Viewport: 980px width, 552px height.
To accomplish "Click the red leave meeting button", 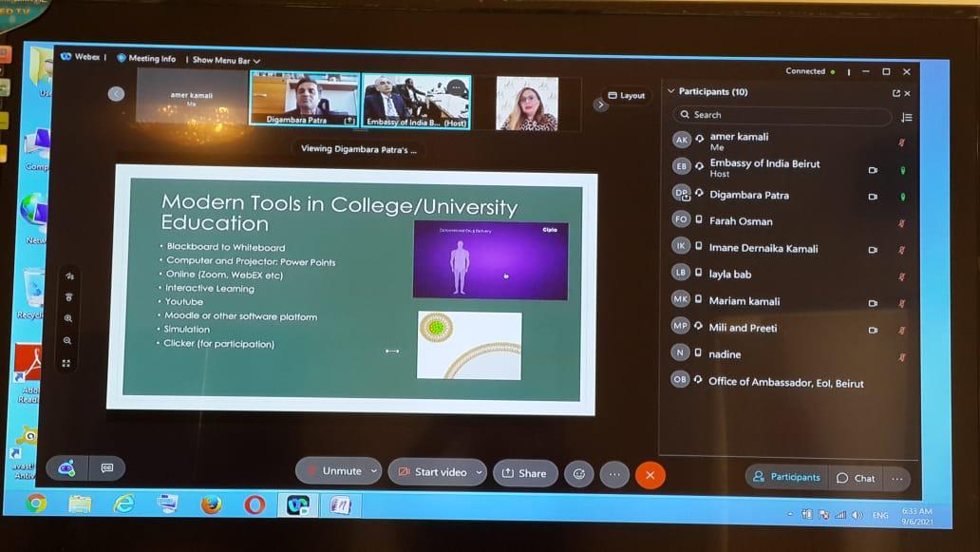I will click(x=650, y=473).
